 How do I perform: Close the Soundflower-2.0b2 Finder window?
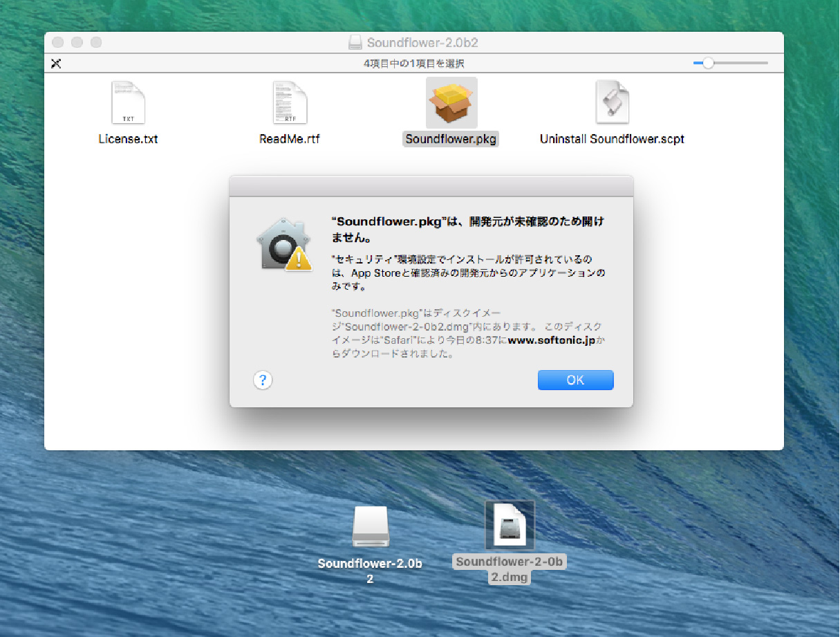click(57, 42)
